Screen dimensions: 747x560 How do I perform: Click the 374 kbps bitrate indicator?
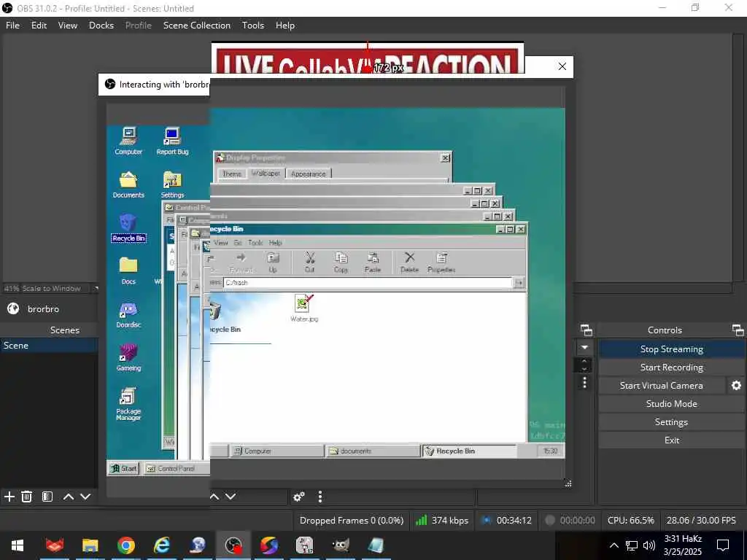pyautogui.click(x=442, y=521)
